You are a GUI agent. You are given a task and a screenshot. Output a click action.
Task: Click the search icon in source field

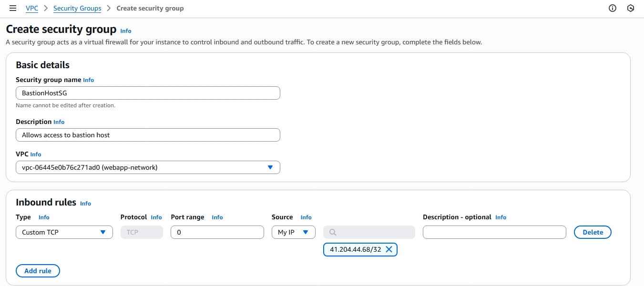pos(333,232)
